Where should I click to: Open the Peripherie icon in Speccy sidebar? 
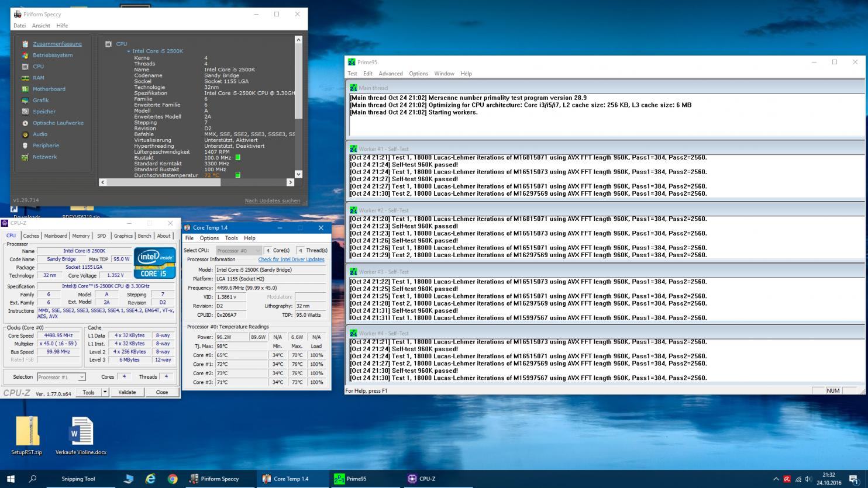(x=25, y=146)
